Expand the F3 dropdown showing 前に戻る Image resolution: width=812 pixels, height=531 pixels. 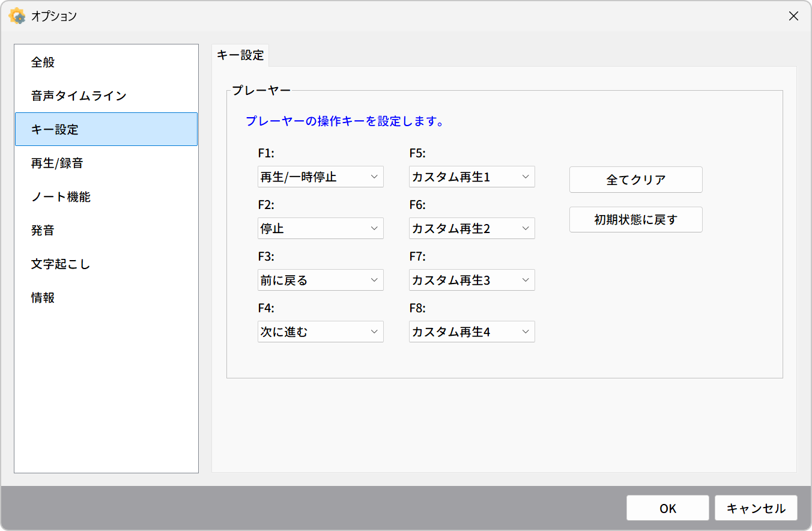click(321, 281)
